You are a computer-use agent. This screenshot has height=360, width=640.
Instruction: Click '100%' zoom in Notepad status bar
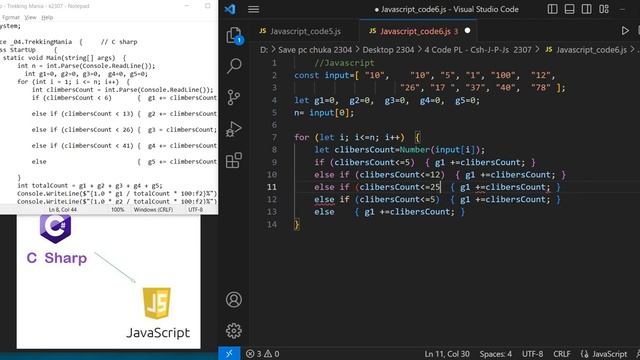point(118,209)
